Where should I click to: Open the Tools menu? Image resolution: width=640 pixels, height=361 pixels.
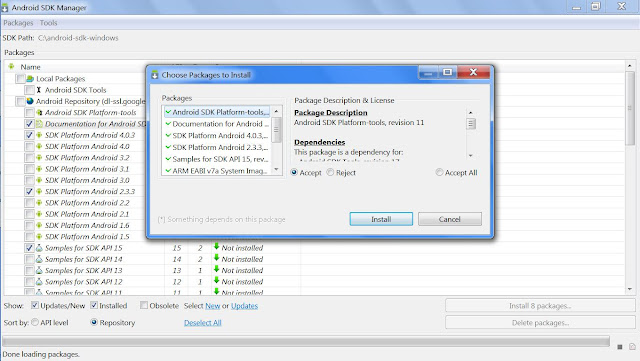click(x=48, y=23)
